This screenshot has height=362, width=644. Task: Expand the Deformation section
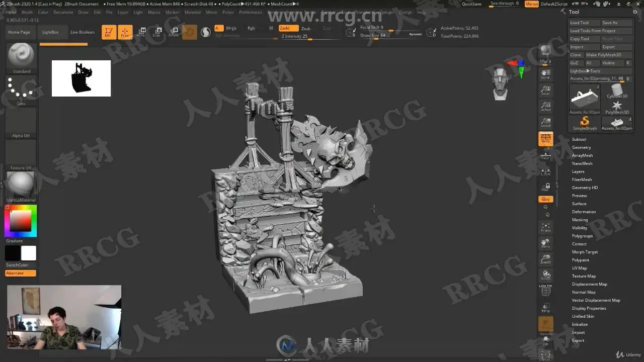click(584, 212)
